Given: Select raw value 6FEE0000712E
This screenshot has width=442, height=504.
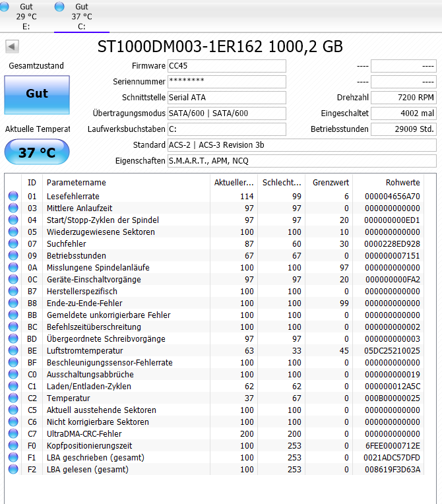Looking at the screenshot, I should (393, 446).
